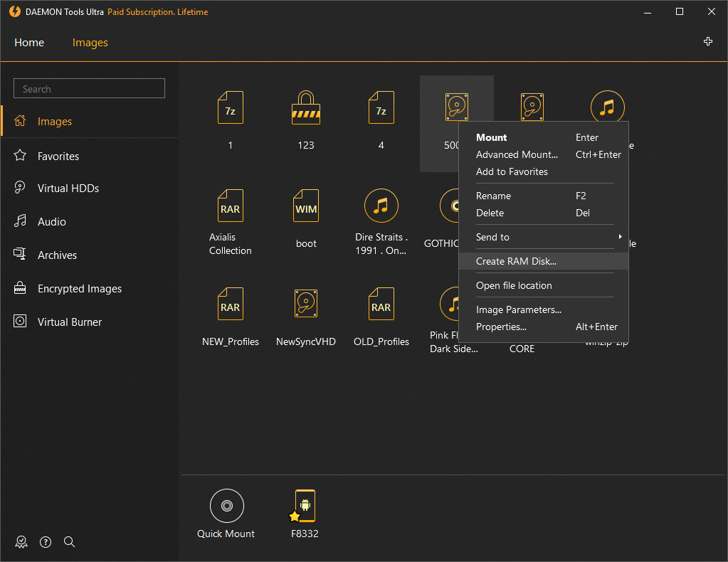Click the virtual HDD icon right of selected 500 image
Viewport: 728px width, 562px height.
tap(532, 106)
